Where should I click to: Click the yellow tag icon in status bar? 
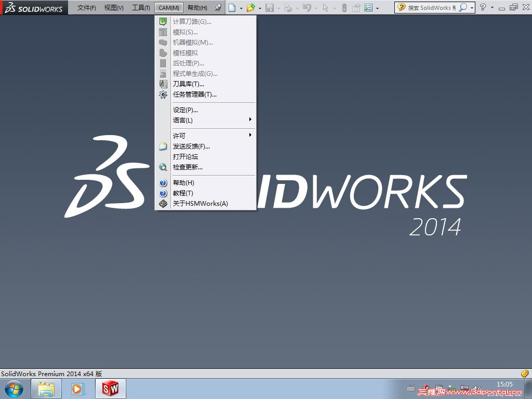point(525,374)
